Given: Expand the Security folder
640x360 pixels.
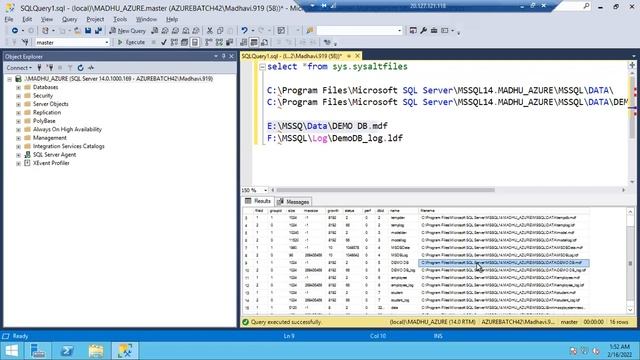Looking at the screenshot, I should tap(18, 96).
